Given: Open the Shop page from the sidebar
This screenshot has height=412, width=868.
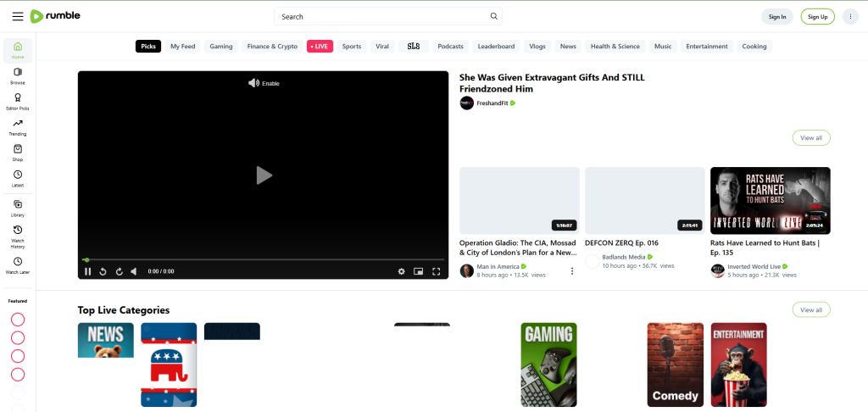Looking at the screenshot, I should coord(18,153).
